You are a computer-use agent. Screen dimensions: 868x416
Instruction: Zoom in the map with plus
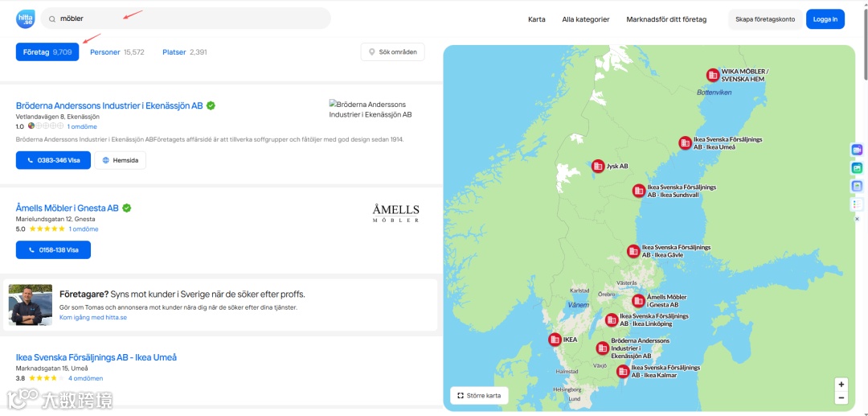[x=841, y=385]
